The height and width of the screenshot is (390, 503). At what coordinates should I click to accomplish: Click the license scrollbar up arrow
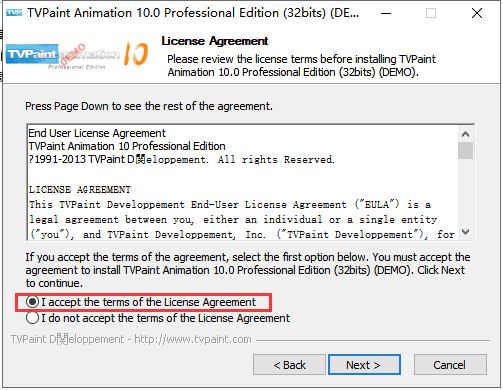coord(465,134)
